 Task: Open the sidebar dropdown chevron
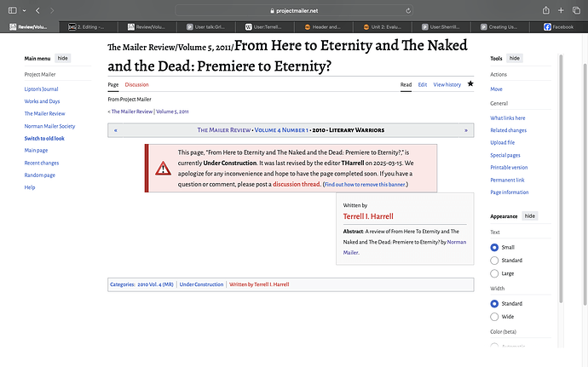point(24,10)
